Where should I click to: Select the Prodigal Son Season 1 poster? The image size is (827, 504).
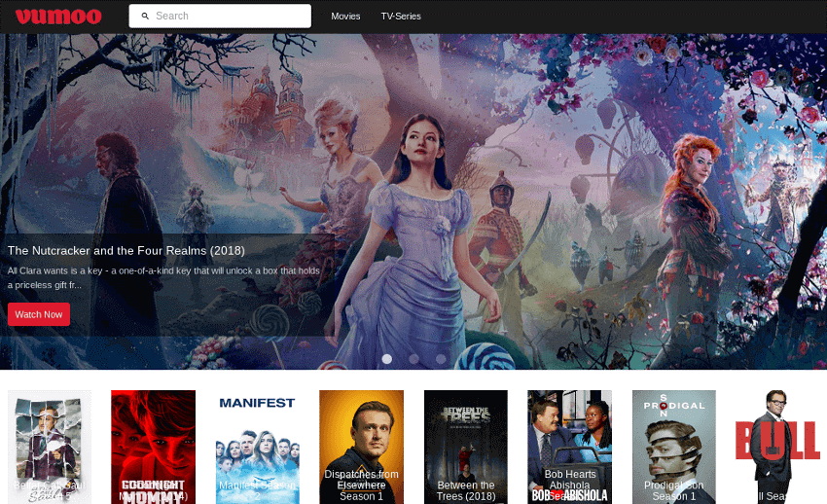[673, 447]
